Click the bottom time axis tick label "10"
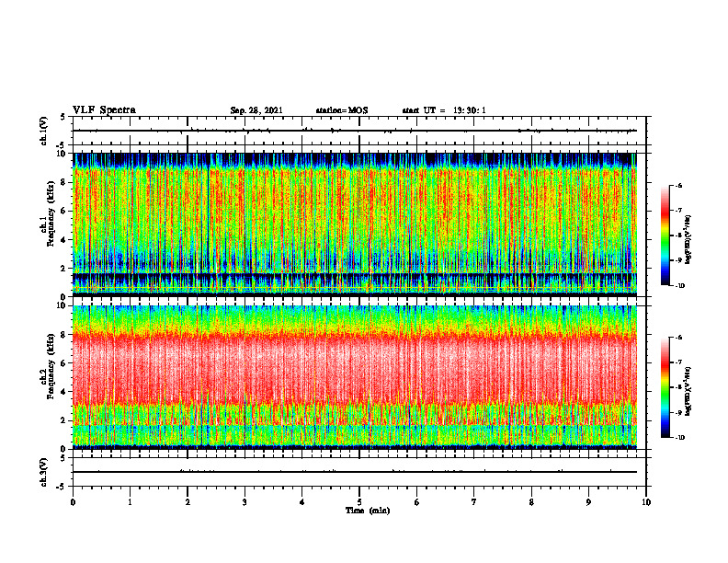The image size is (728, 563). (646, 502)
